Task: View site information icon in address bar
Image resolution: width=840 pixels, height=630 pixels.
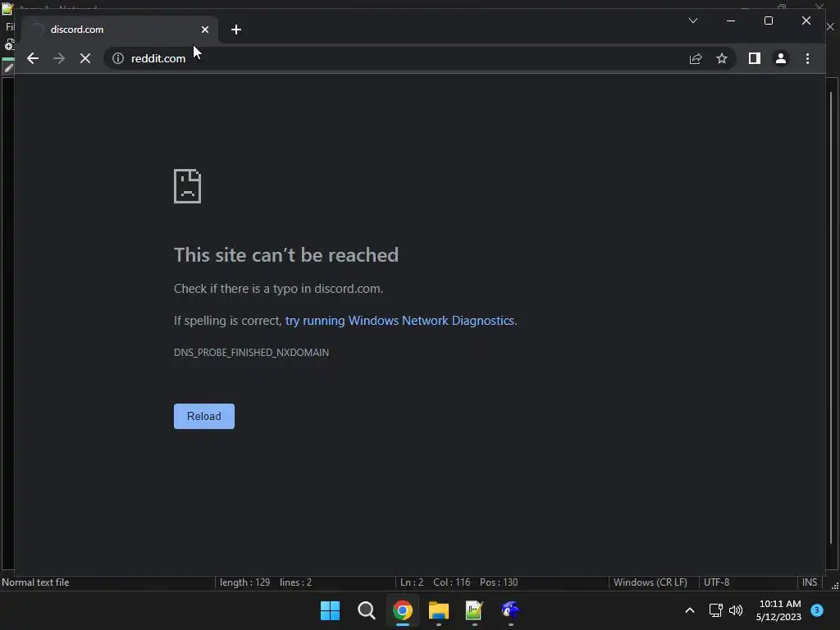Action: pos(118,58)
